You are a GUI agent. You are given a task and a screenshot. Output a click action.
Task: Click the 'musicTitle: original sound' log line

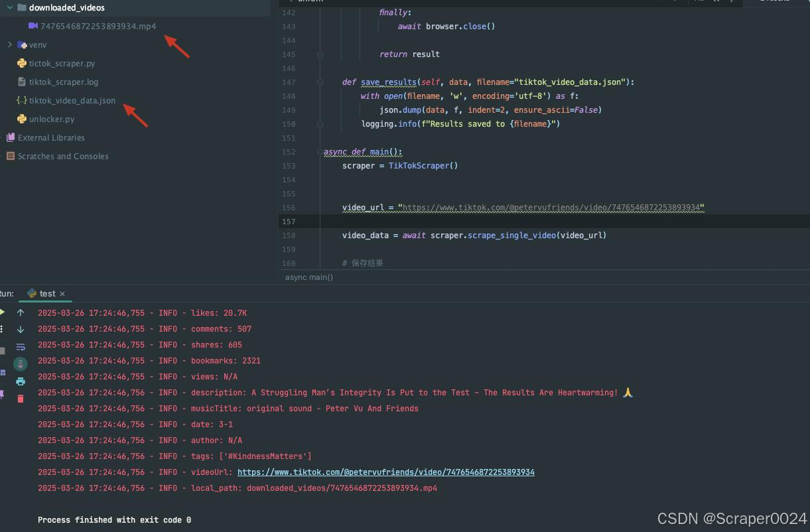228,409
